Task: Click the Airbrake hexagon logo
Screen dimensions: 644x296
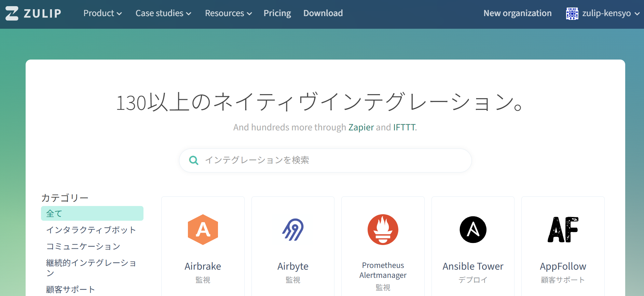Action: click(203, 230)
